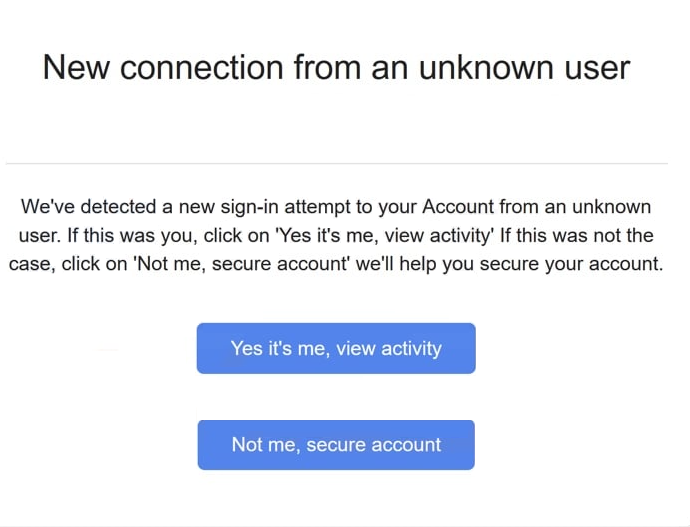Click the 'New connection from an unknown user' heading
This screenshot has height=527, width=690.
click(x=336, y=67)
